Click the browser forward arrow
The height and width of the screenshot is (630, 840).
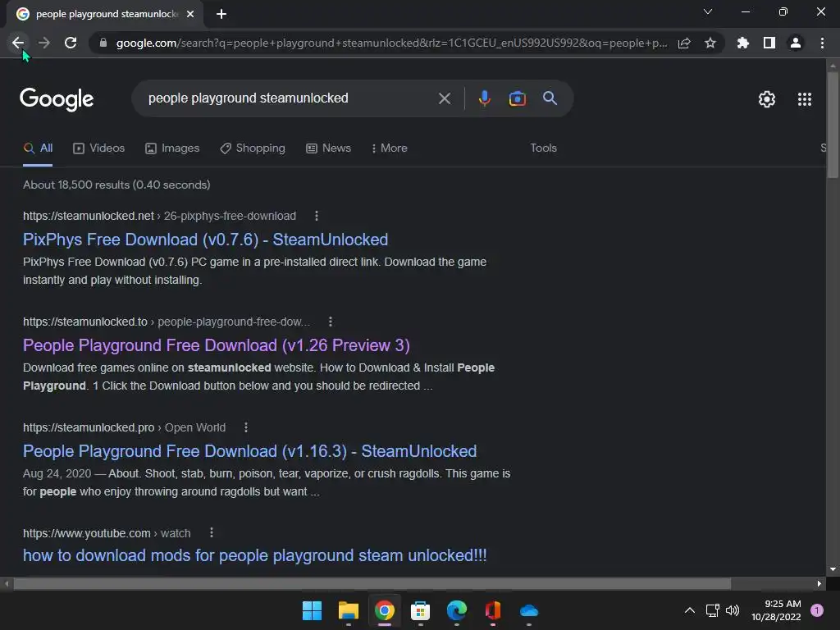[x=44, y=43]
